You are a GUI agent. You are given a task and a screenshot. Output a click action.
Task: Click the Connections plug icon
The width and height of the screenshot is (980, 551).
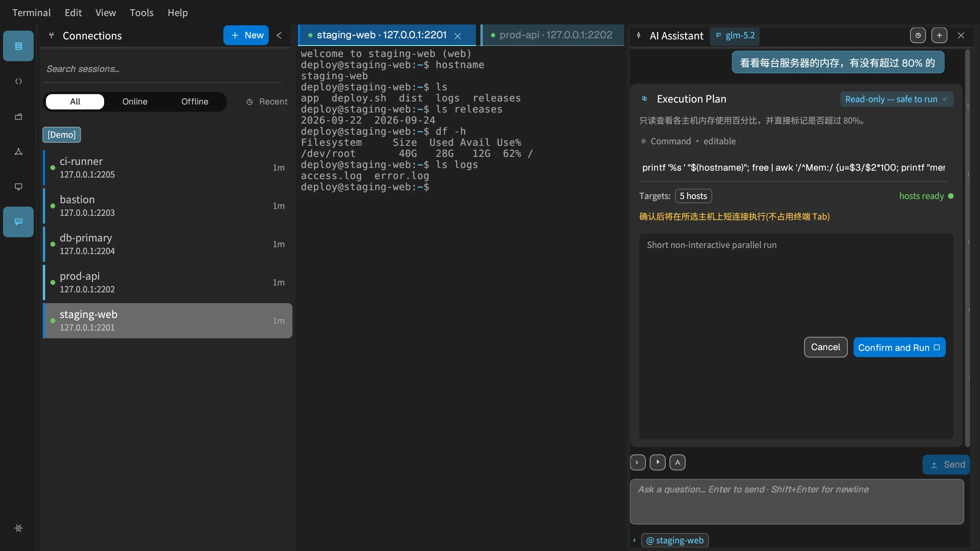pos(51,36)
